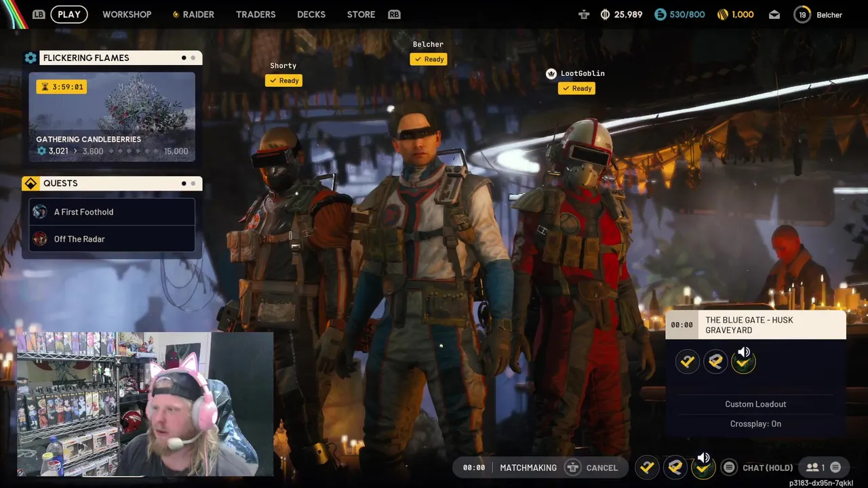Click second squad member badge in bottom bar
This screenshot has width=868, height=488.
pyautogui.click(x=675, y=467)
